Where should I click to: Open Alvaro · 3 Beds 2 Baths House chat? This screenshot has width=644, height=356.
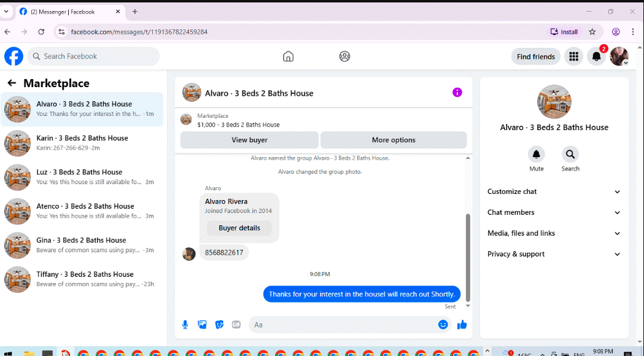tap(82, 109)
